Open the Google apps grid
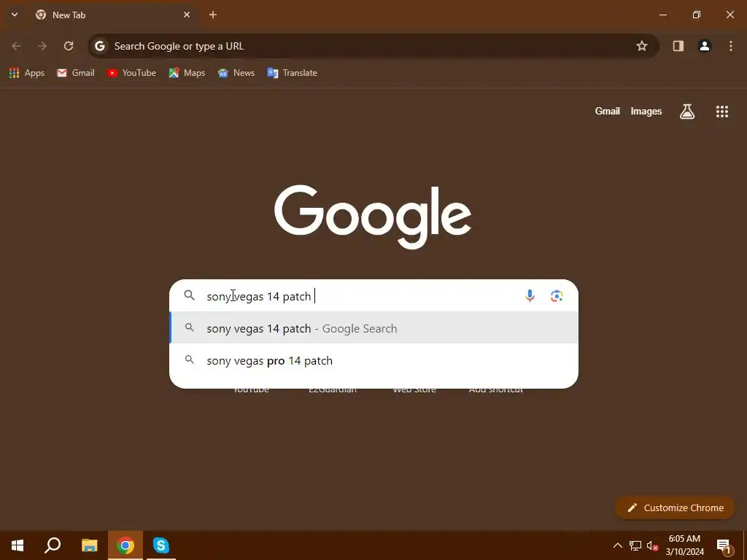The height and width of the screenshot is (560, 747). coord(722,112)
